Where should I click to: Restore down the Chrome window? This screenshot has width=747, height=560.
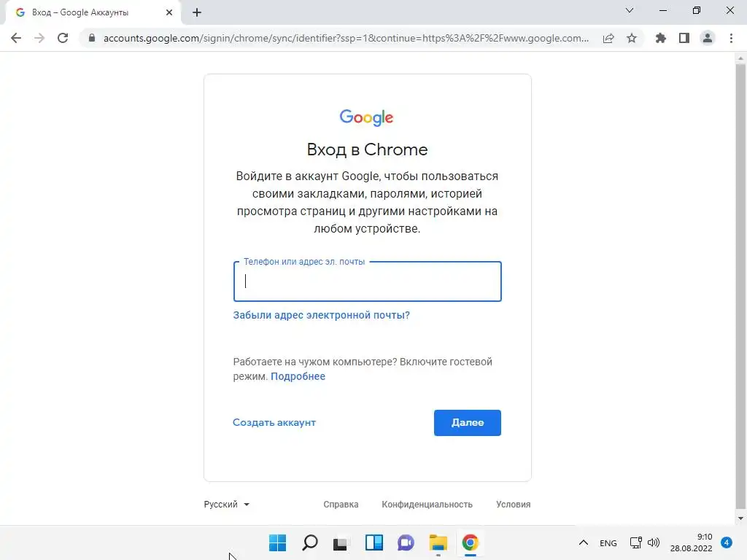point(697,10)
